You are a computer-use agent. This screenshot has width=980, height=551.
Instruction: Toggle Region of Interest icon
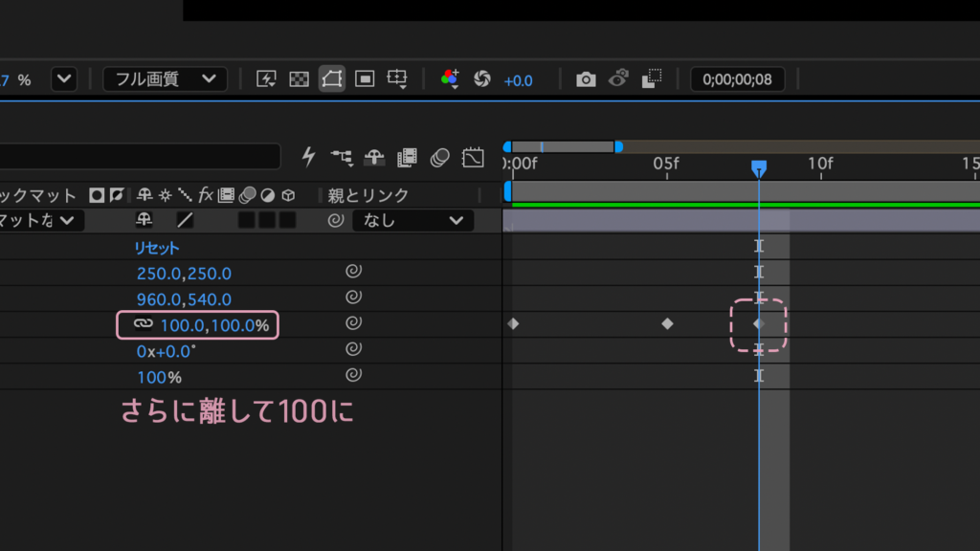(365, 78)
